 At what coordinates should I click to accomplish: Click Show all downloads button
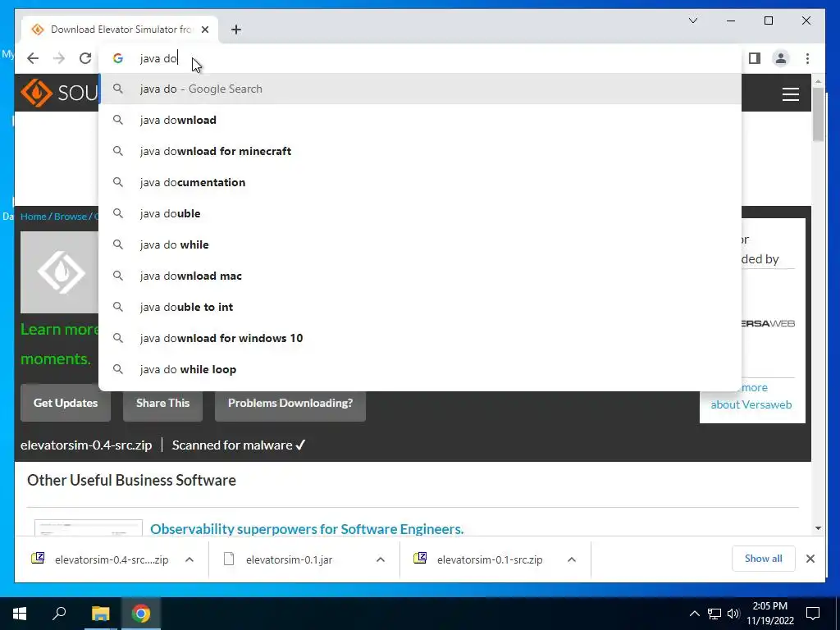pyautogui.click(x=764, y=559)
